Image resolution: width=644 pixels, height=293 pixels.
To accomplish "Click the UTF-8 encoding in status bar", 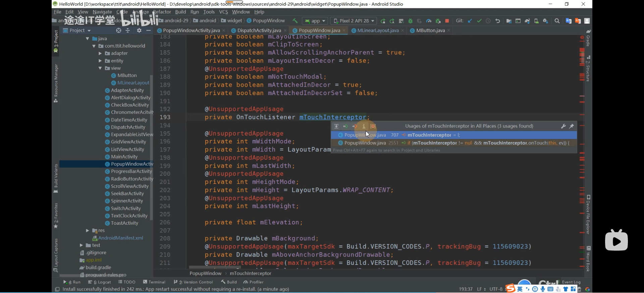I will pyautogui.click(x=496, y=289).
